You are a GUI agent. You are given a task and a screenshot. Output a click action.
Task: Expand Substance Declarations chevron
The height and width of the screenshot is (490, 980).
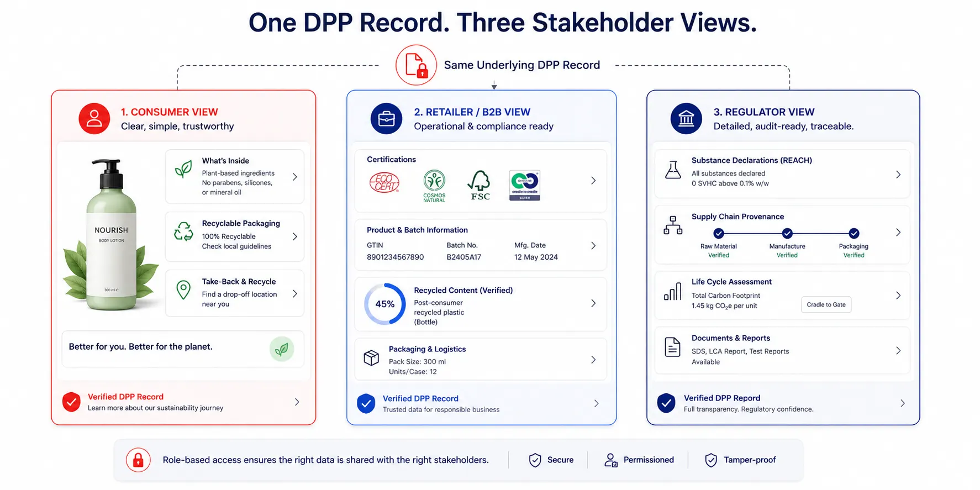pyautogui.click(x=898, y=175)
